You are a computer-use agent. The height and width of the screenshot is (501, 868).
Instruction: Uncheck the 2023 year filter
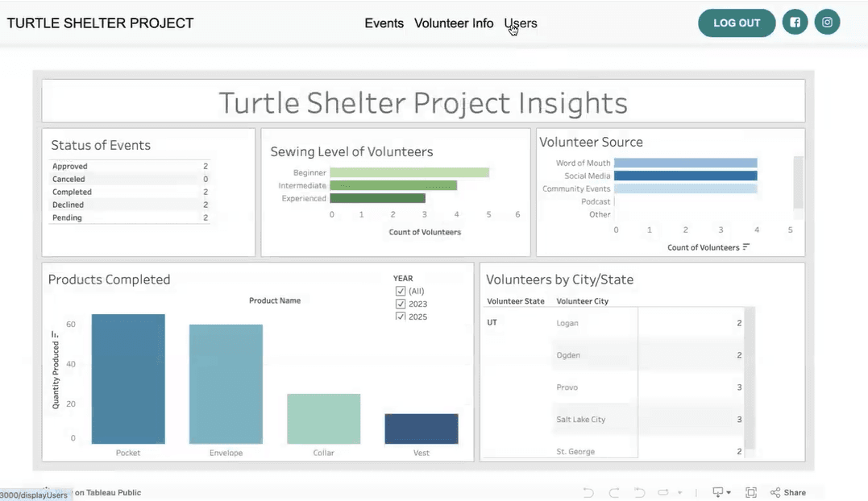tap(401, 304)
